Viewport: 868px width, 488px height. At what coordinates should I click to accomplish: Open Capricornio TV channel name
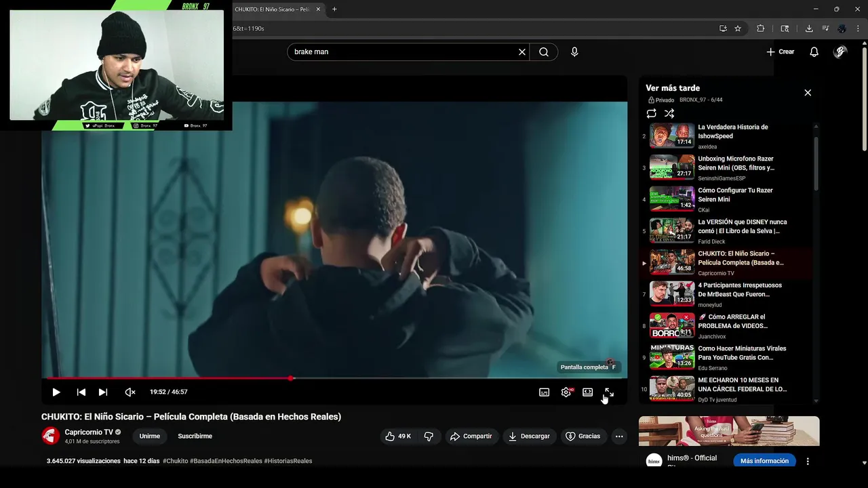pos(89,432)
